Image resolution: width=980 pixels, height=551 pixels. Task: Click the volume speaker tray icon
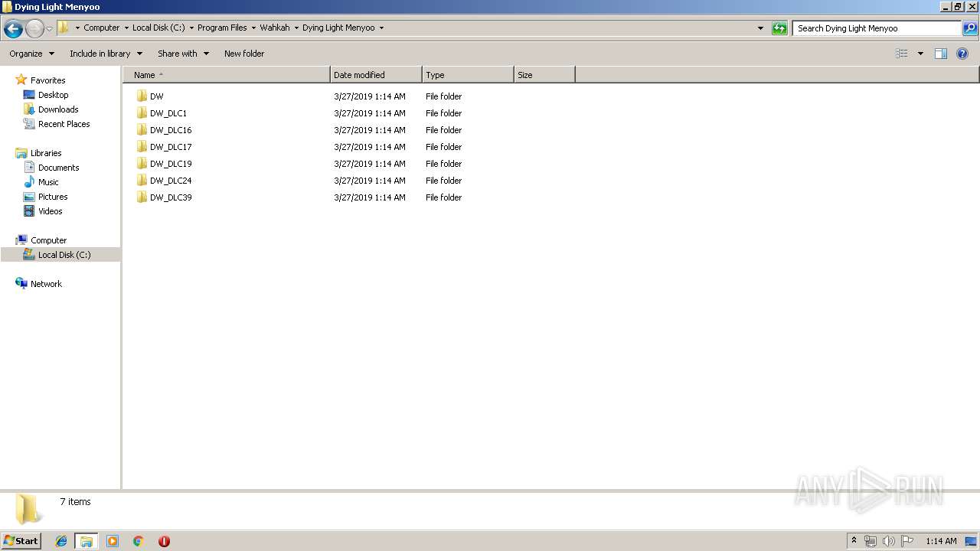(x=889, y=541)
